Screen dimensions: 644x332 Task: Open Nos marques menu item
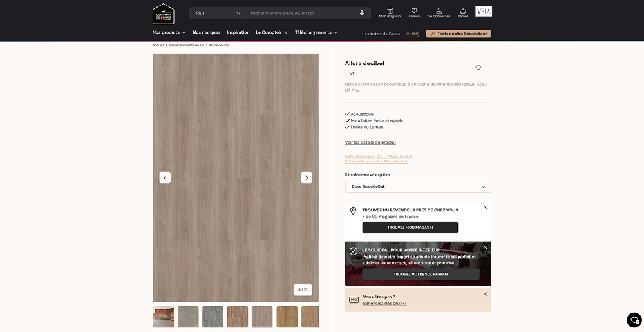207,32
